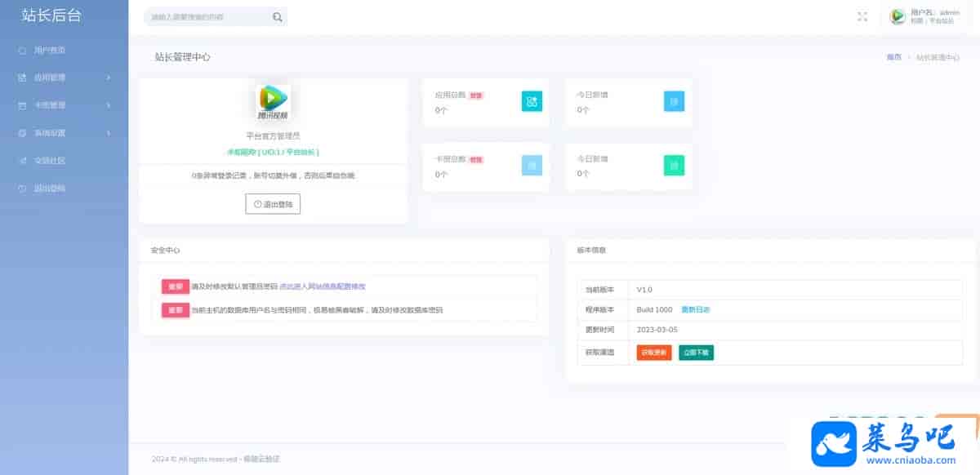Click the cyan icon on 应用总数 card
Screen dimensions: 980x475
(532, 101)
